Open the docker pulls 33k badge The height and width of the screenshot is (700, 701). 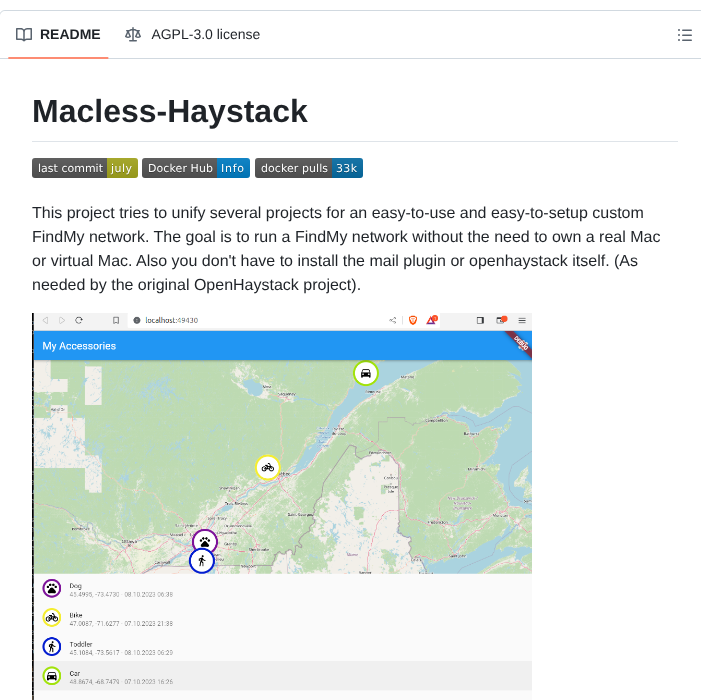[309, 168]
